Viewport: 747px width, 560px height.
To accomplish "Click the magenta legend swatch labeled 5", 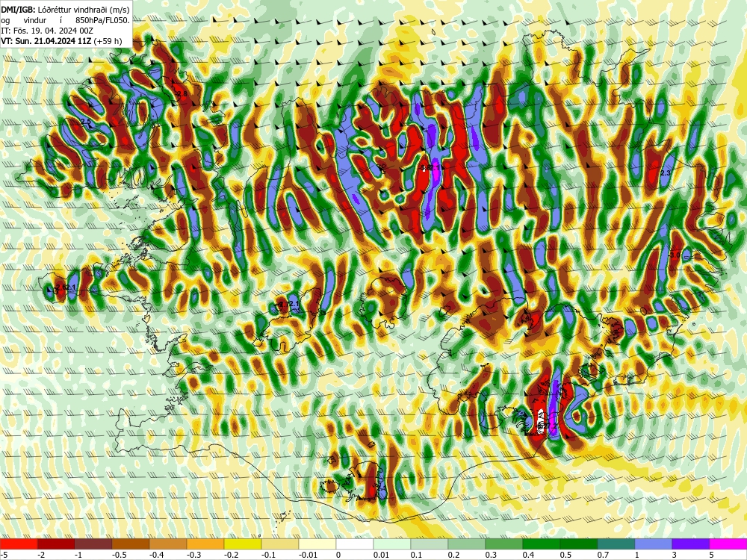I will tap(728, 544).
